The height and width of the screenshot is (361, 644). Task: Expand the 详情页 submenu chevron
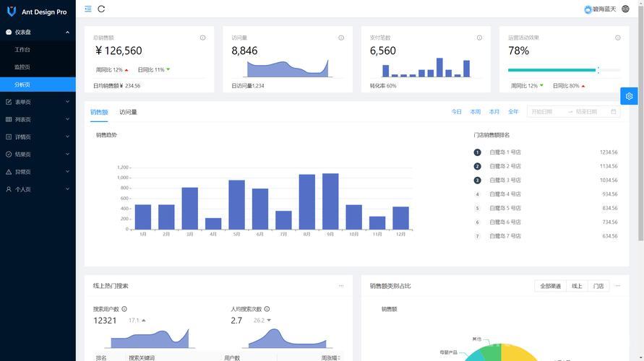(x=67, y=137)
